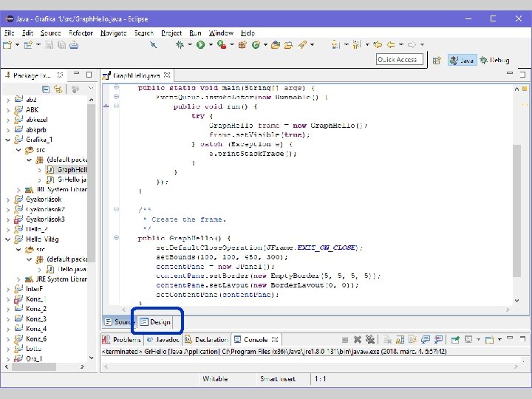The image size is (532, 399).
Task: Collapse the Grafika_1 project node
Action: tap(8, 140)
